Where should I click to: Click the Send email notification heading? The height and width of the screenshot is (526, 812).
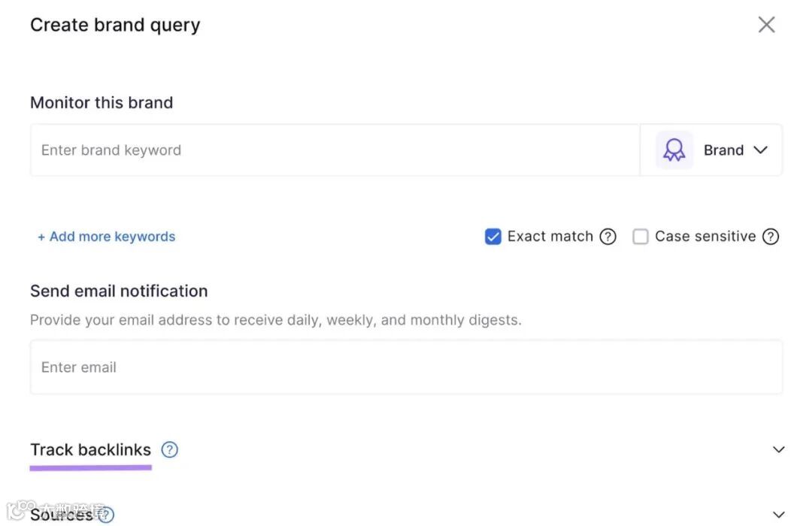[119, 291]
